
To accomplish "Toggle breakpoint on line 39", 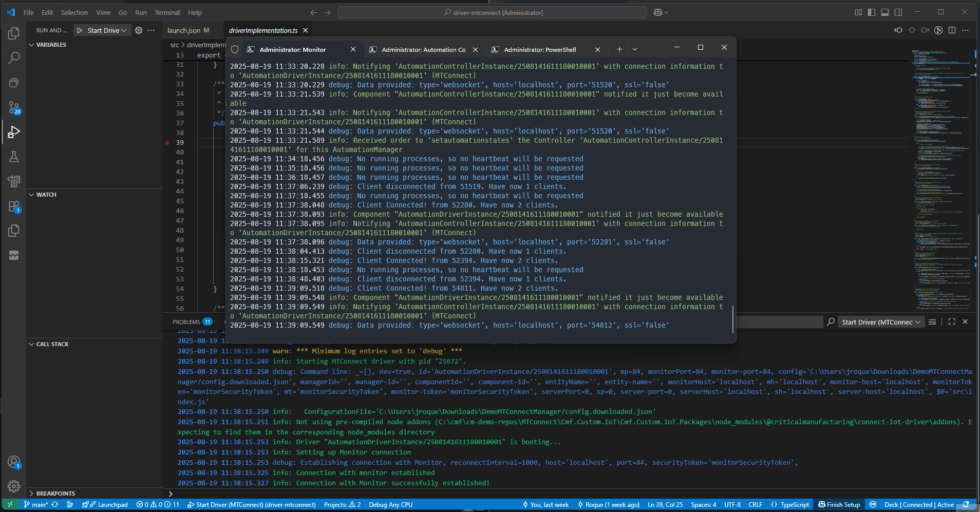I will [167, 143].
